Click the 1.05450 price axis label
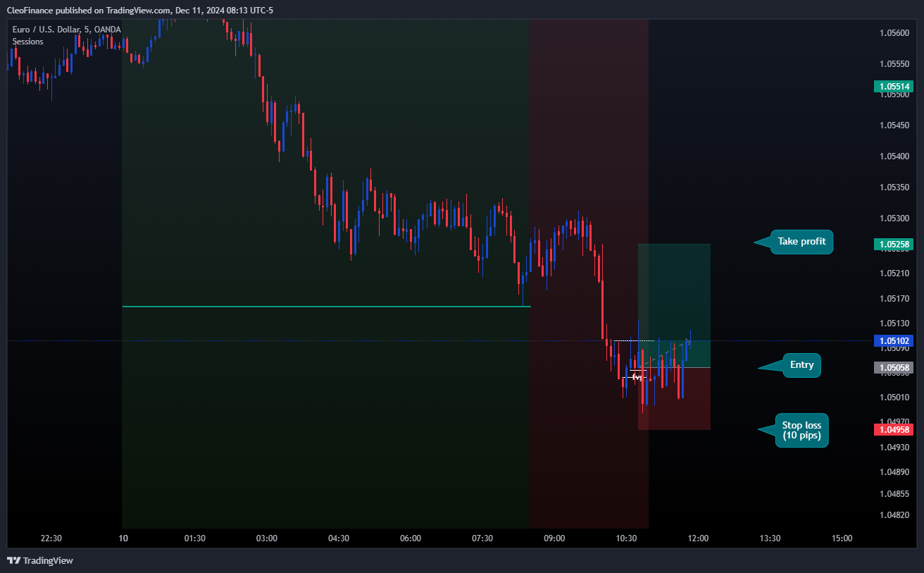 pyautogui.click(x=894, y=125)
